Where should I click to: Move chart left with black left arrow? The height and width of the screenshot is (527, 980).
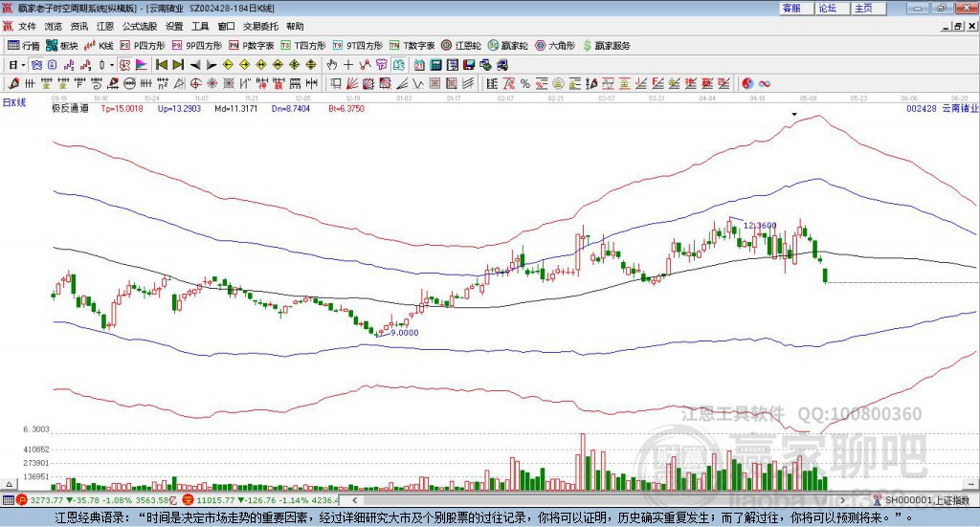(x=195, y=65)
